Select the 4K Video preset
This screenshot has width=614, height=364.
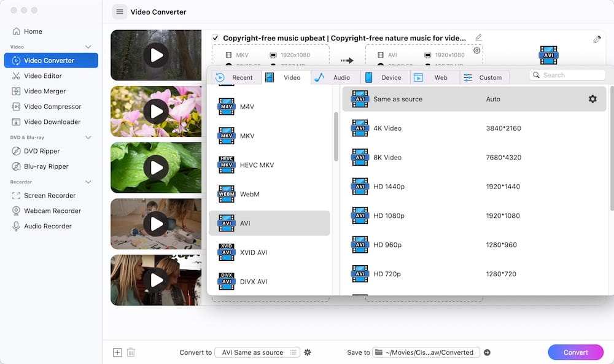[474, 128]
